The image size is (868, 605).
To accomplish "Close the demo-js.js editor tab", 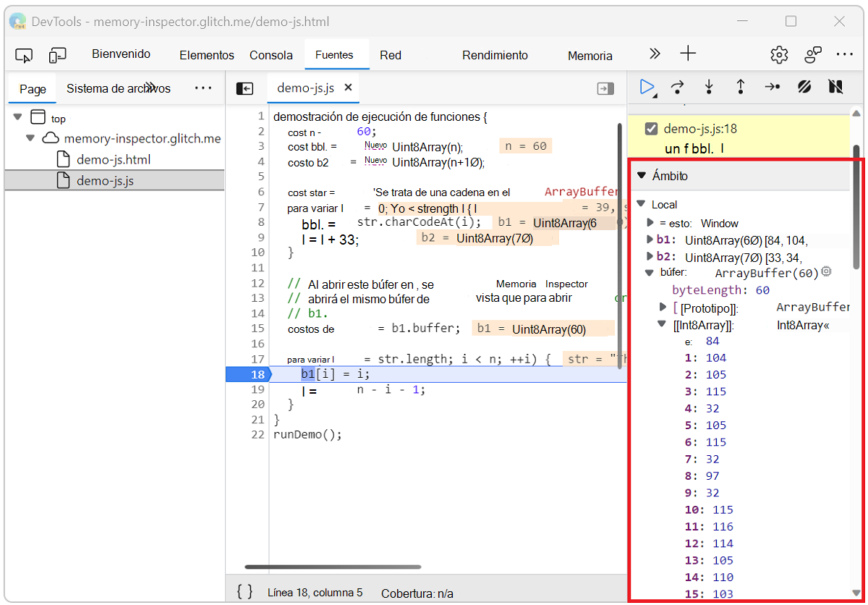I will click(x=348, y=88).
